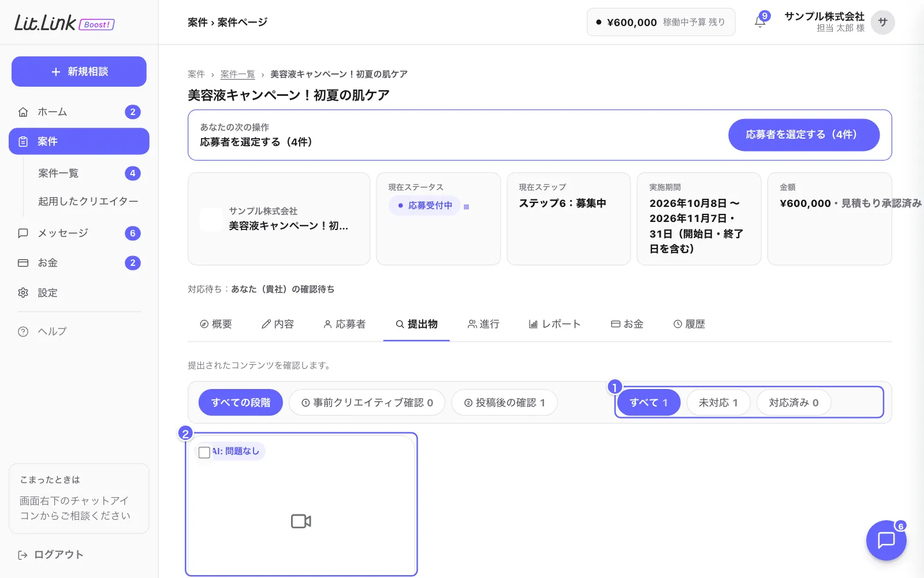The image size is (924, 578).
Task: Click the 新規相談 button
Action: [79, 72]
